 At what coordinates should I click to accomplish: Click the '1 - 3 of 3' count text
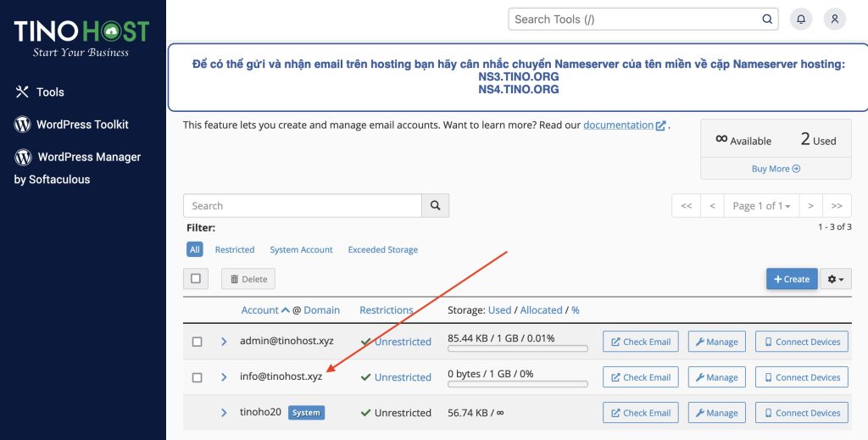coord(835,227)
